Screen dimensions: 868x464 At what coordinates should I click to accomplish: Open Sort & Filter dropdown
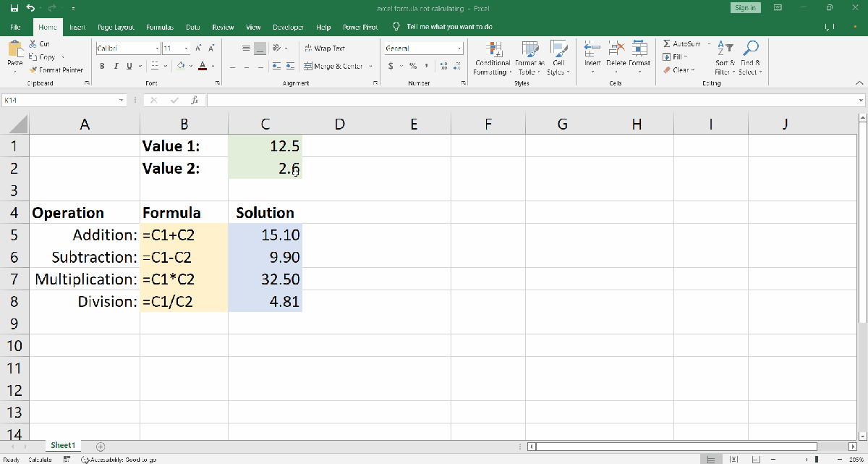coord(726,58)
